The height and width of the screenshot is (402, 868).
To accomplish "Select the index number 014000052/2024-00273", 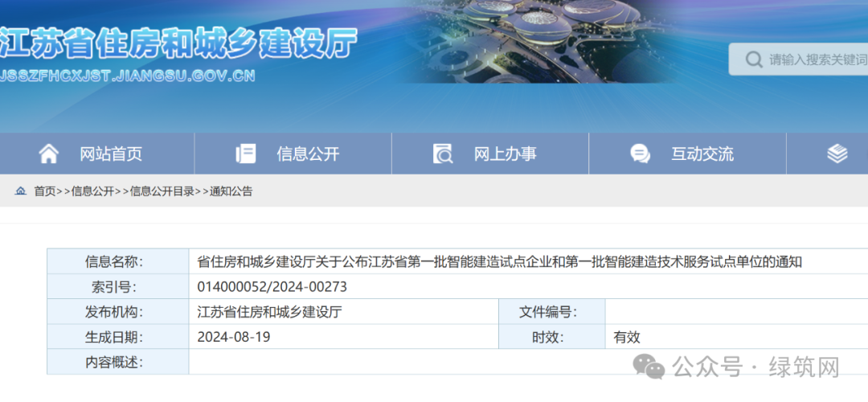I will (272, 287).
